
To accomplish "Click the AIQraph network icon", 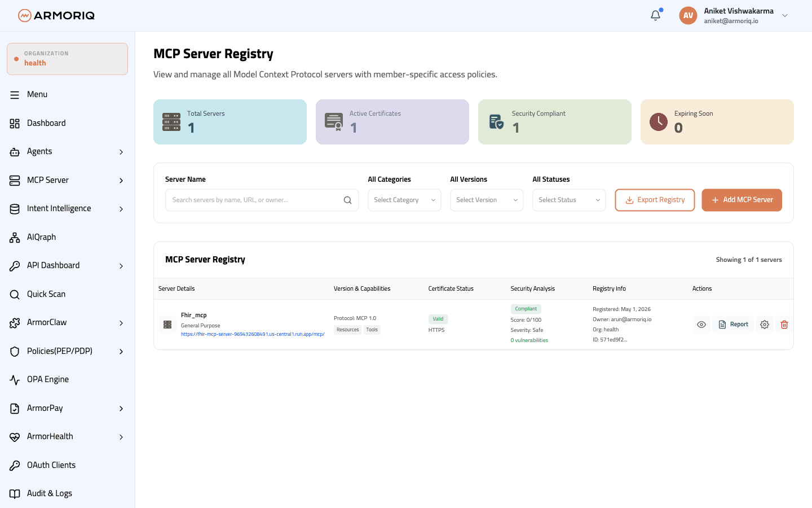I will point(15,238).
